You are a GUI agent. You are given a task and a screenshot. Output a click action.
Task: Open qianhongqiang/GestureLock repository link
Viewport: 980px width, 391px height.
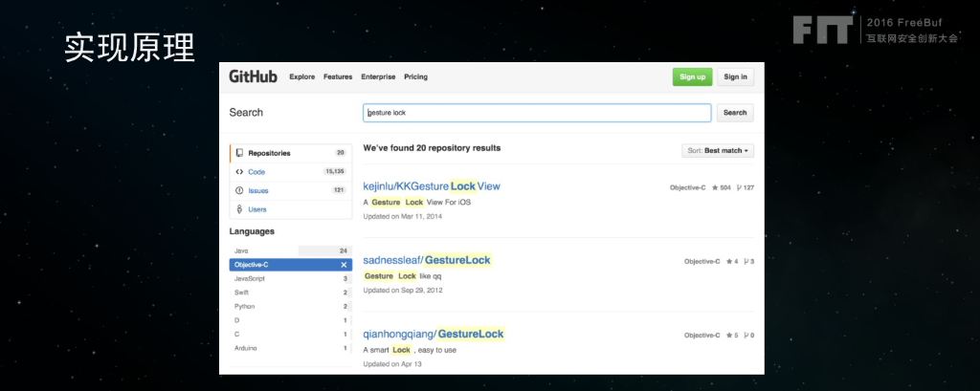click(433, 334)
